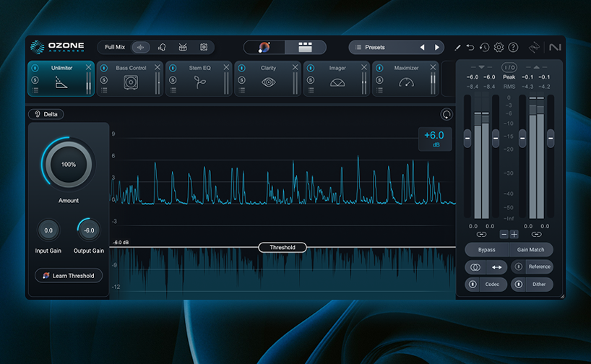
Task: Toggle Imager module power
Action: pyautogui.click(x=311, y=68)
